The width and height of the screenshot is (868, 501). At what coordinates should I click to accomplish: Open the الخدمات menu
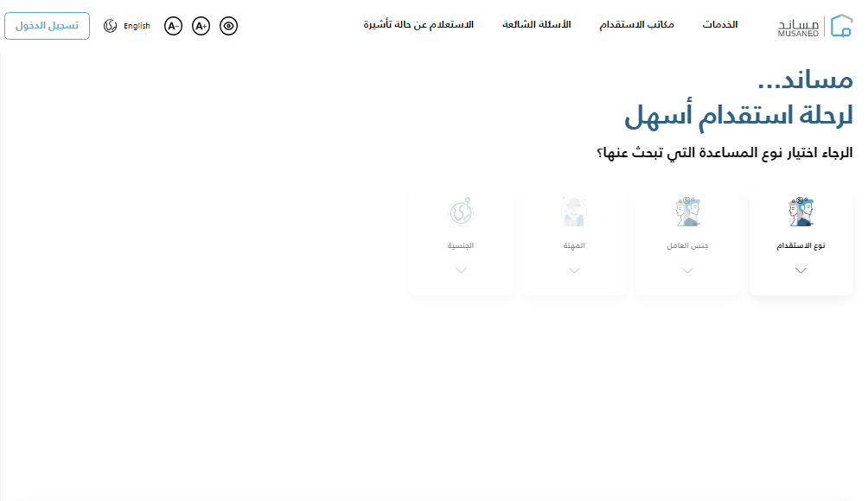[719, 25]
